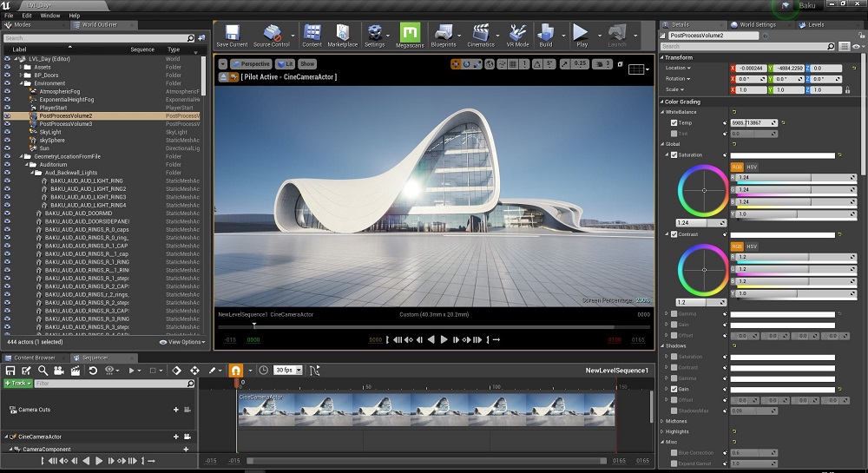Enable VR Mode from the toolbar
The height and width of the screenshot is (473, 868).
pos(517,36)
